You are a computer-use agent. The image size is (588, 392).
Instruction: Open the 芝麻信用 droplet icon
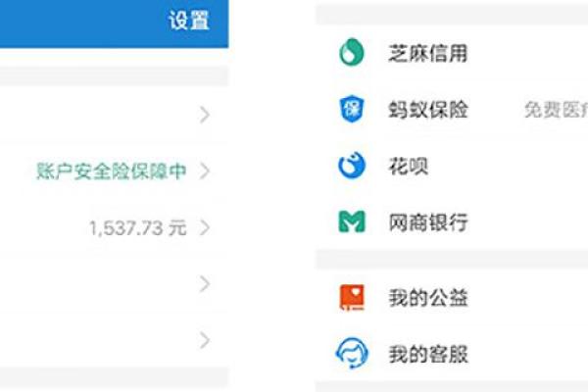(352, 53)
